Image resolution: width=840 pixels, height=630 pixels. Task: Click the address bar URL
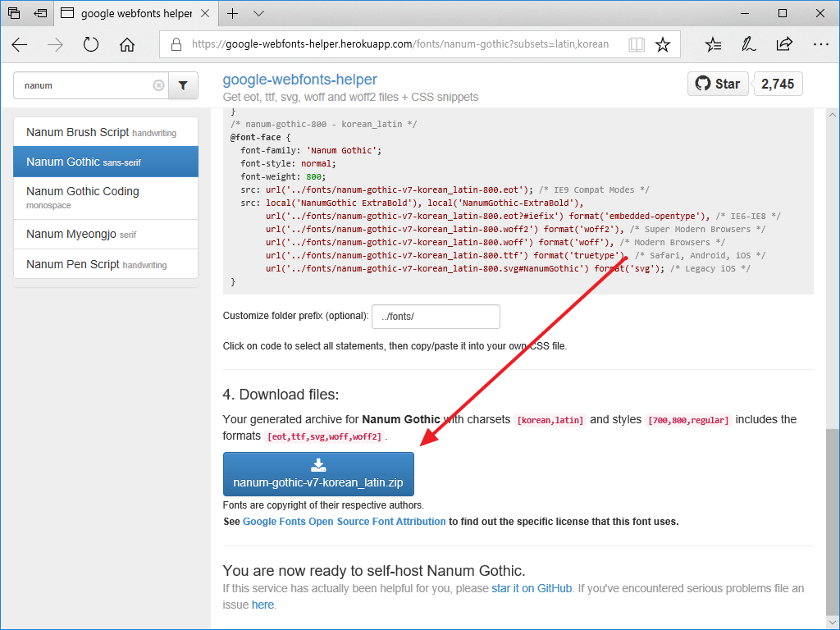400,44
